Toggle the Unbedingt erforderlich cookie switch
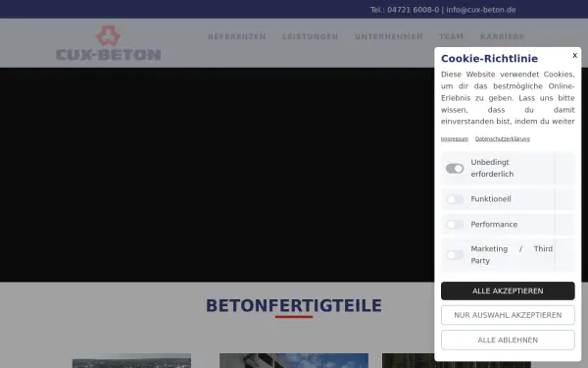 click(455, 169)
